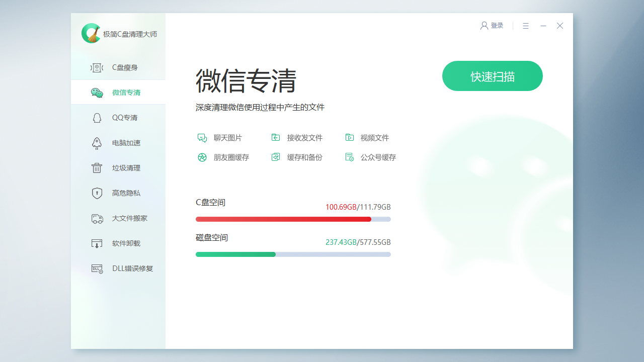Click the 朋友圈缓存 Moments cache icon
This screenshot has height=362, width=644.
pyautogui.click(x=202, y=157)
